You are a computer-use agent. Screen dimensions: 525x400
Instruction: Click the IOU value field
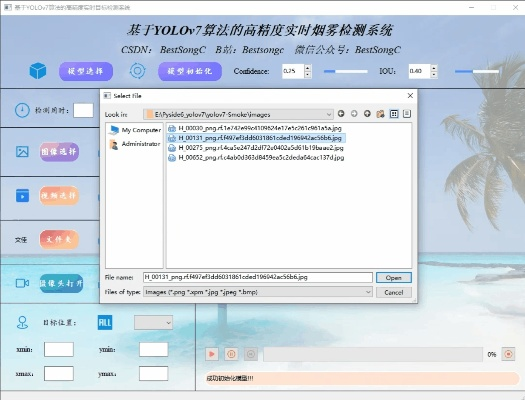(x=419, y=71)
